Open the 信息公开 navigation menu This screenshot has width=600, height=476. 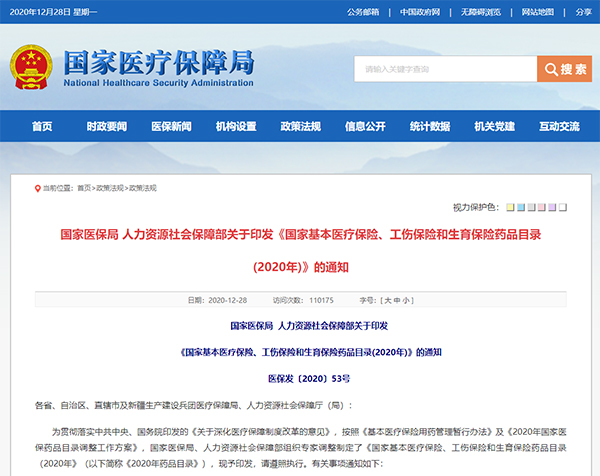click(365, 127)
